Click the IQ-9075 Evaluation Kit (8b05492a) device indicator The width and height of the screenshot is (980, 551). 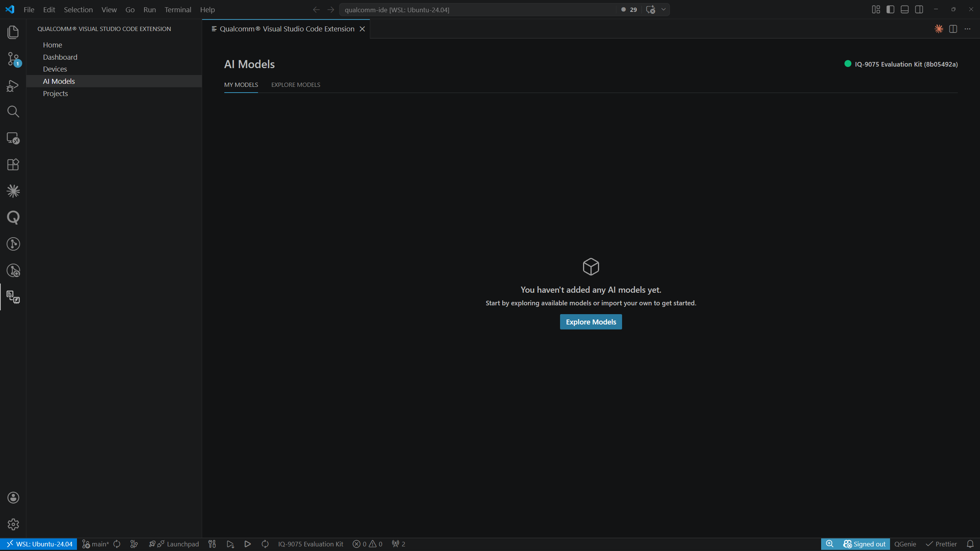901,64
